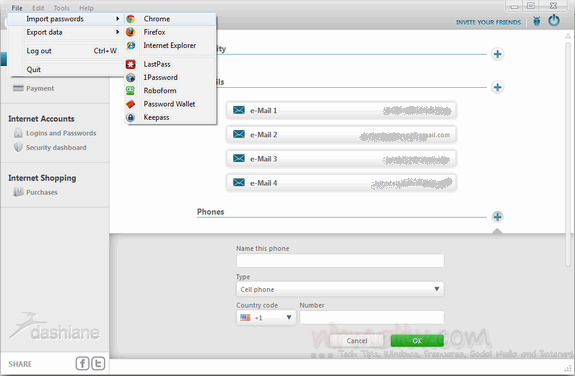Select Password Wallet import option

(x=171, y=104)
